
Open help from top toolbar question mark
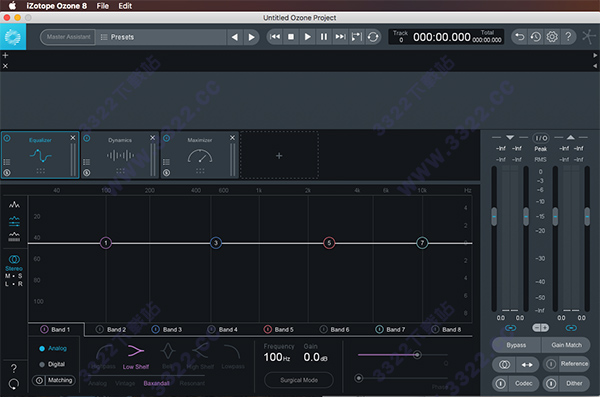pyautogui.click(x=568, y=37)
